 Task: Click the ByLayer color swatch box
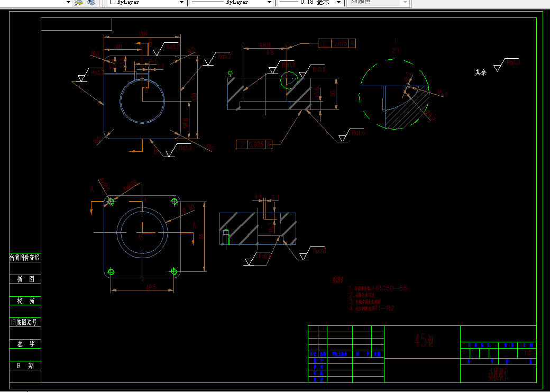tap(113, 2)
